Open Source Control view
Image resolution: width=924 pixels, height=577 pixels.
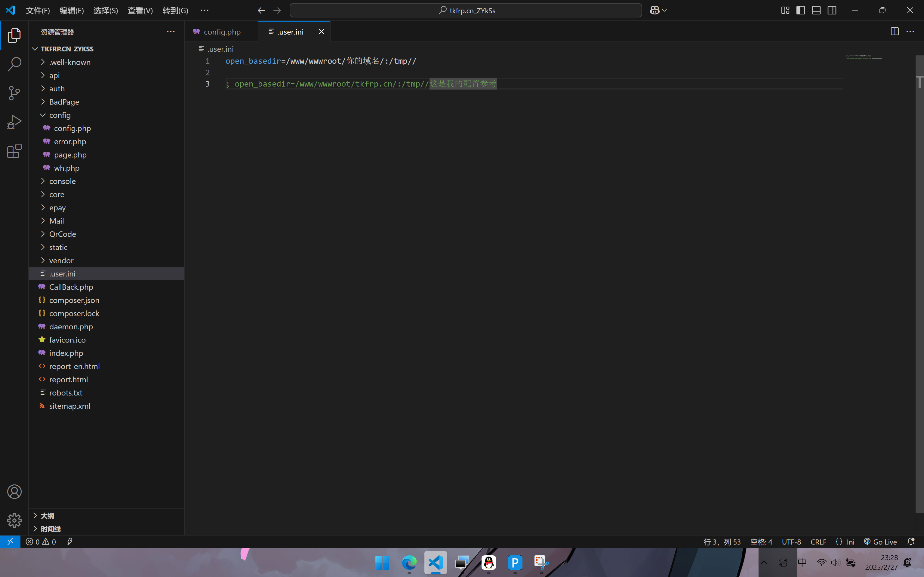14,93
